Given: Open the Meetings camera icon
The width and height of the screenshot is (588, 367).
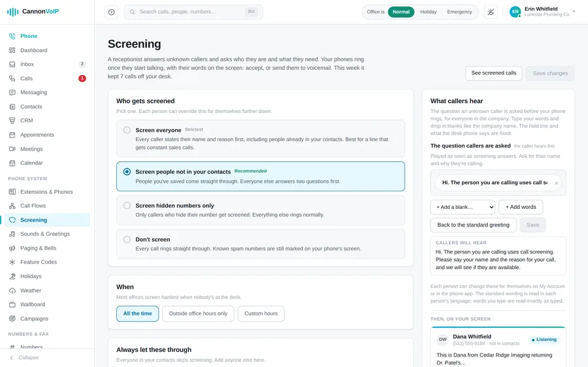Looking at the screenshot, I should pos(12,149).
